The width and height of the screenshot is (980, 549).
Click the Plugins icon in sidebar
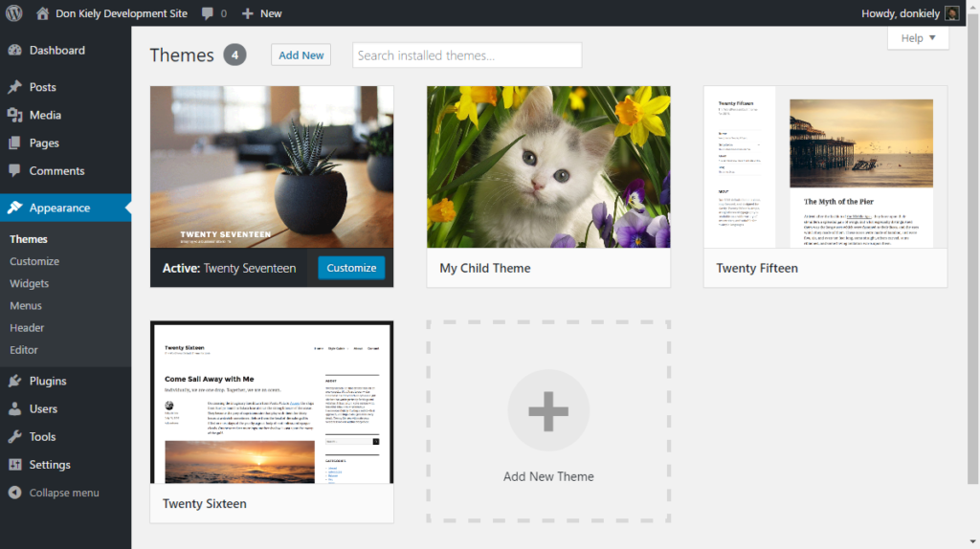(14, 381)
